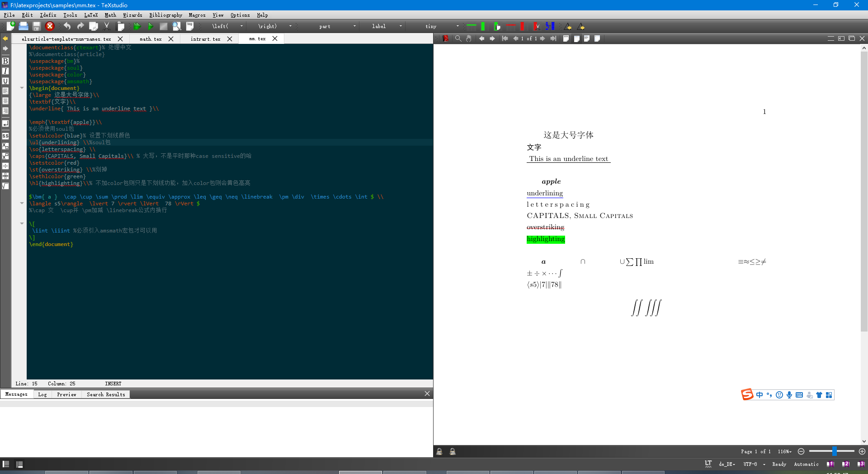Click the square root icon
868x474 pixels.
pos(5,186)
